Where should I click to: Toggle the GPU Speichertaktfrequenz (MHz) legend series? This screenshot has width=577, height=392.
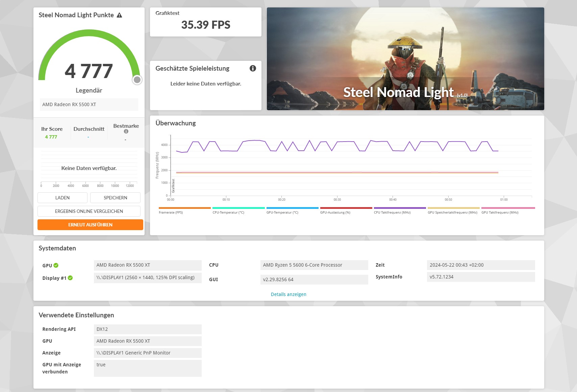click(453, 210)
